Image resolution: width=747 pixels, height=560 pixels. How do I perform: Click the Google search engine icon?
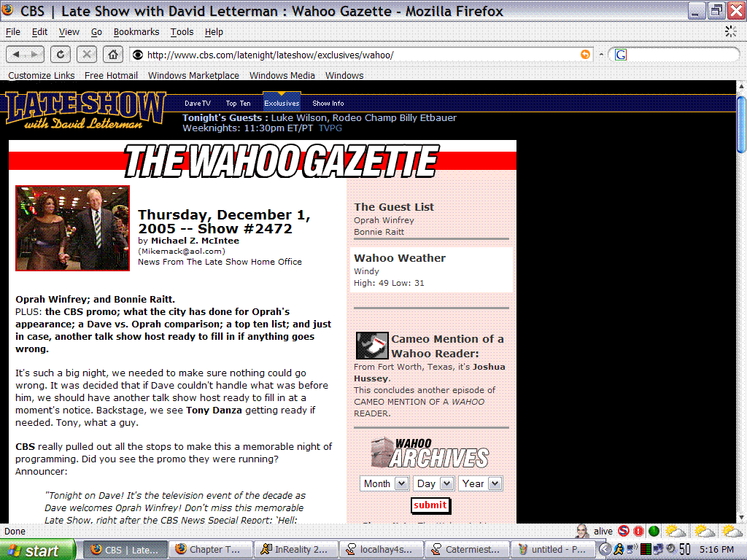[x=620, y=55]
